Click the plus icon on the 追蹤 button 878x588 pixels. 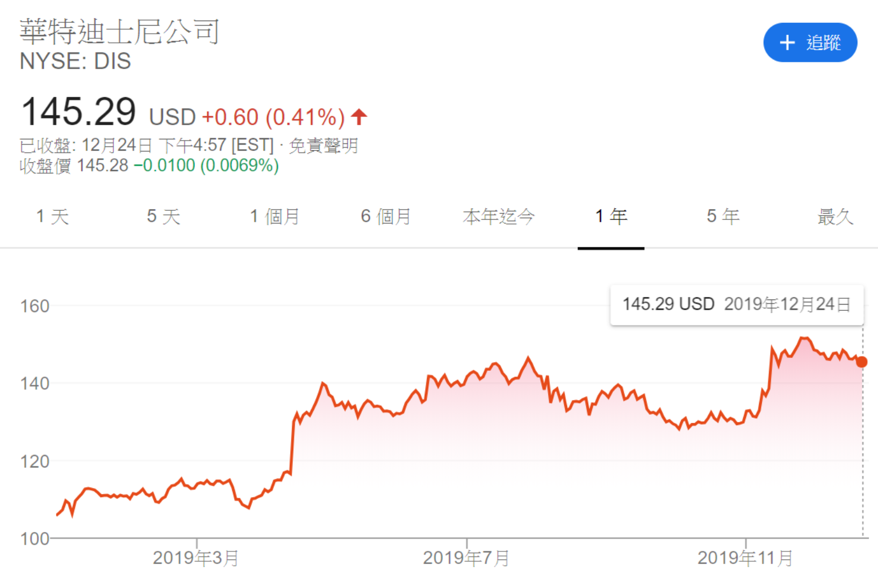pos(787,43)
